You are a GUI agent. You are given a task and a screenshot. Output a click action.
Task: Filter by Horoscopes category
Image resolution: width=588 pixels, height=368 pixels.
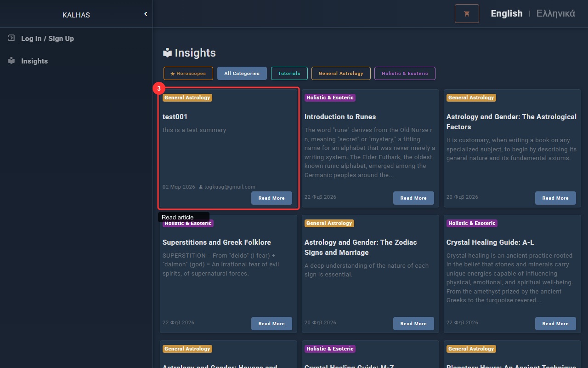[x=188, y=74]
